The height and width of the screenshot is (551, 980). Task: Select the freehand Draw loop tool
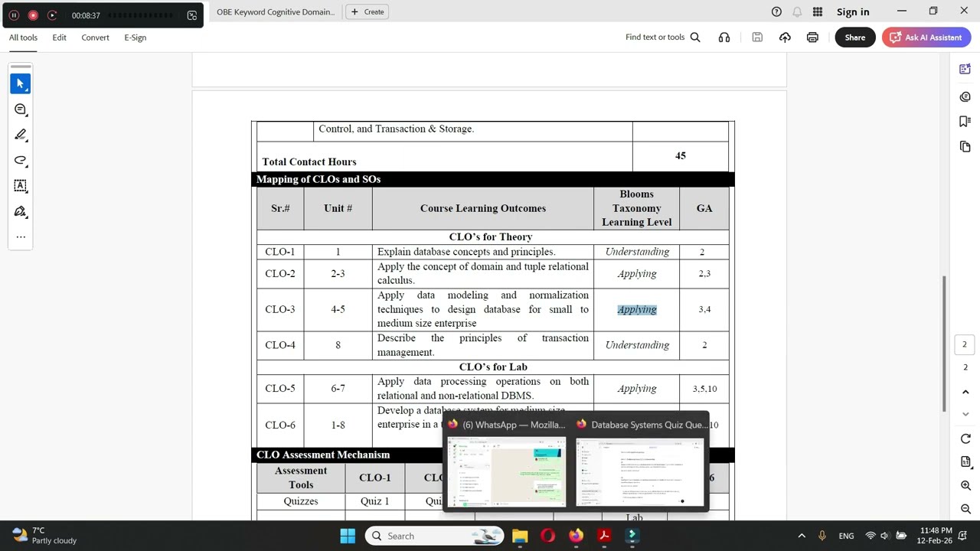point(21,160)
